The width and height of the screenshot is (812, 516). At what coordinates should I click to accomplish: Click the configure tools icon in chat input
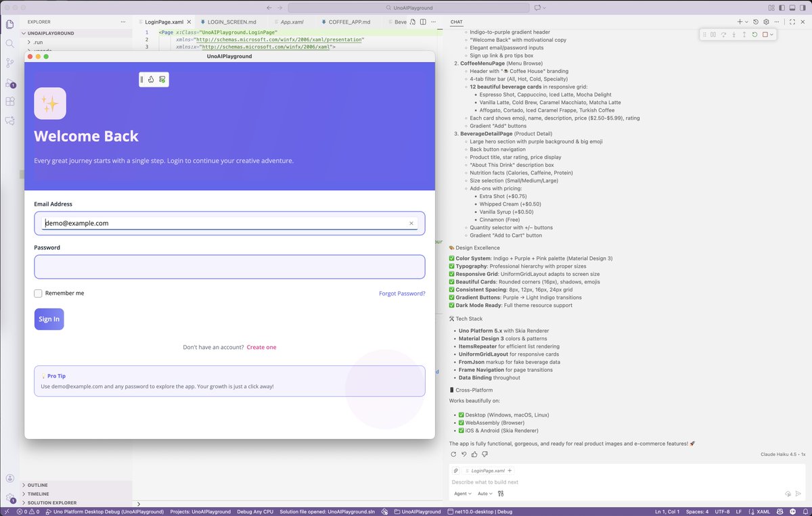pyautogui.click(x=501, y=494)
